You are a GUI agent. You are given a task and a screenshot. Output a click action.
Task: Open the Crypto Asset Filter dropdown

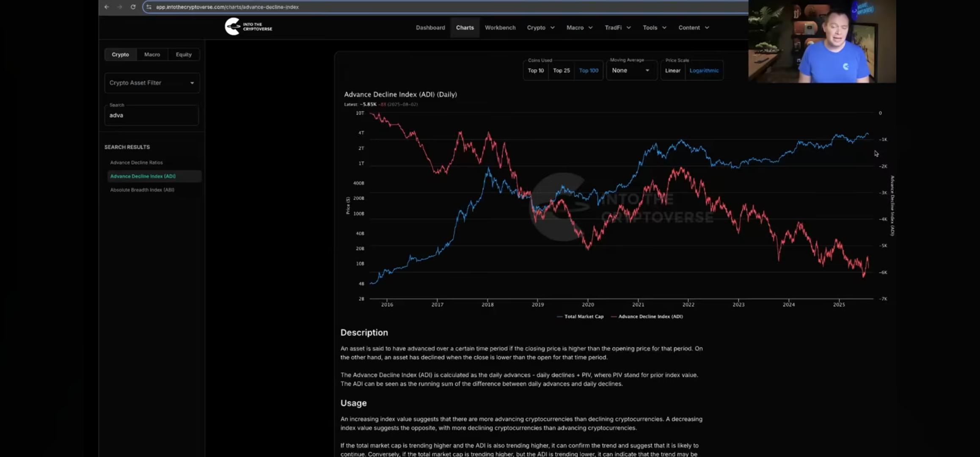point(152,83)
